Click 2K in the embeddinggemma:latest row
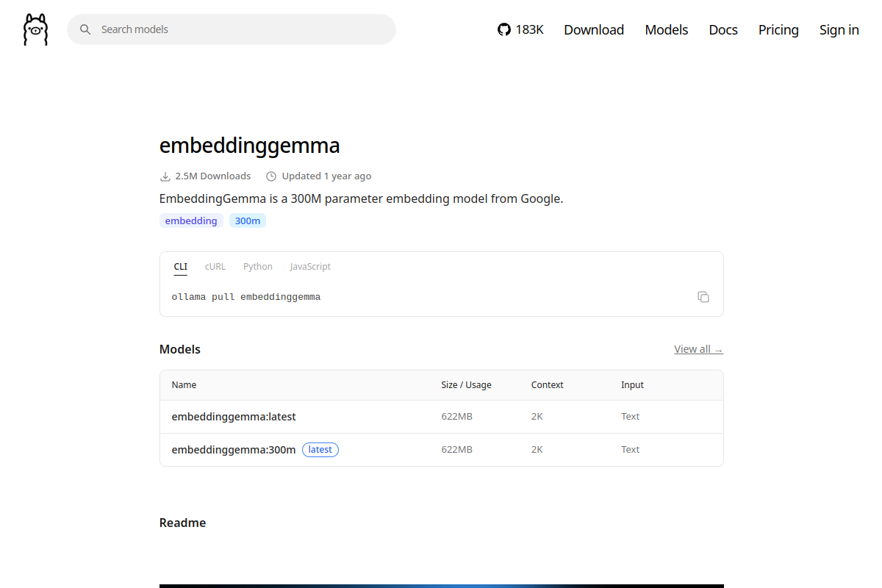The width and height of the screenshot is (882, 588). (537, 417)
